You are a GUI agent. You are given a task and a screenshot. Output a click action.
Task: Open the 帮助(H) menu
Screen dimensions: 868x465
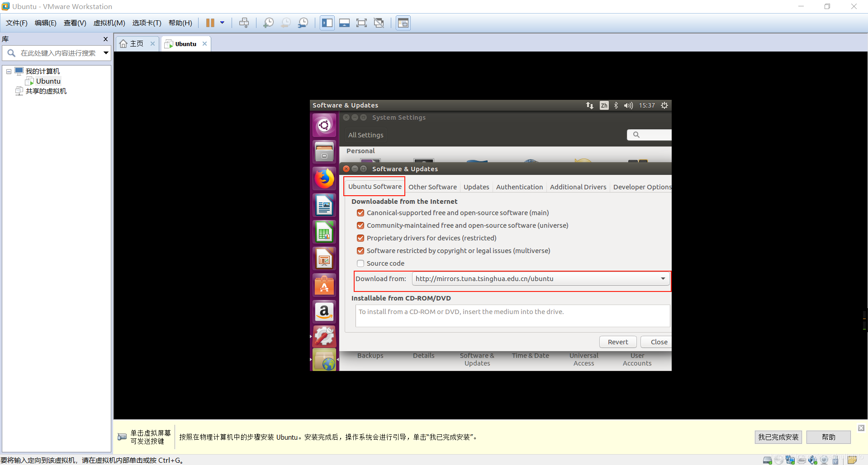tap(180, 23)
